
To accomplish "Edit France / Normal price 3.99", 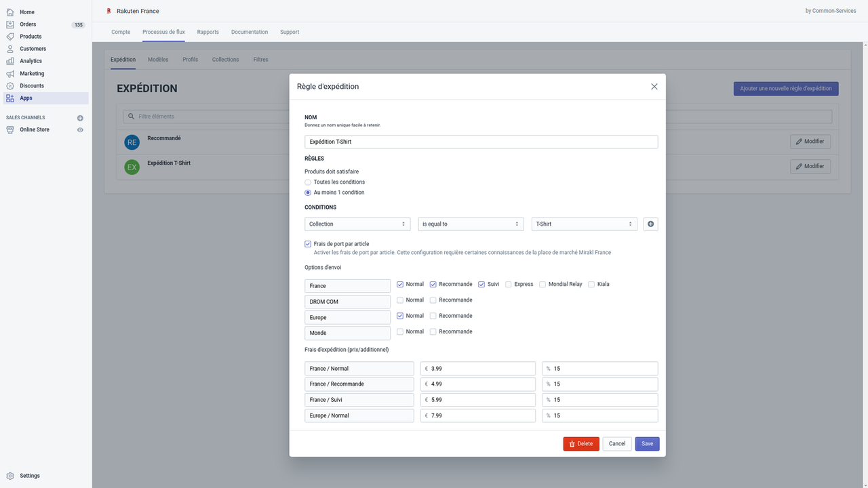I will point(479,369).
